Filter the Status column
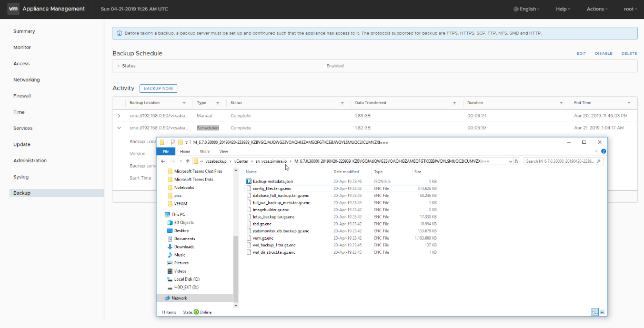The height and width of the screenshot is (328, 644). pos(342,103)
